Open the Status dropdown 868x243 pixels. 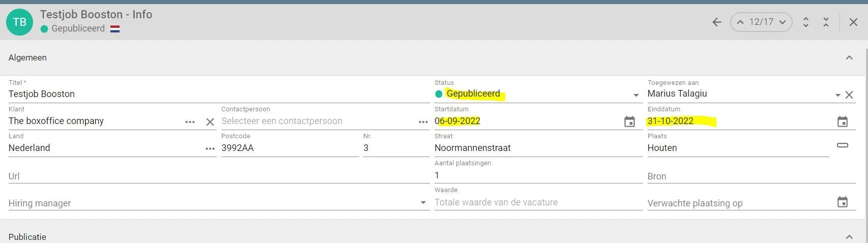point(636,95)
